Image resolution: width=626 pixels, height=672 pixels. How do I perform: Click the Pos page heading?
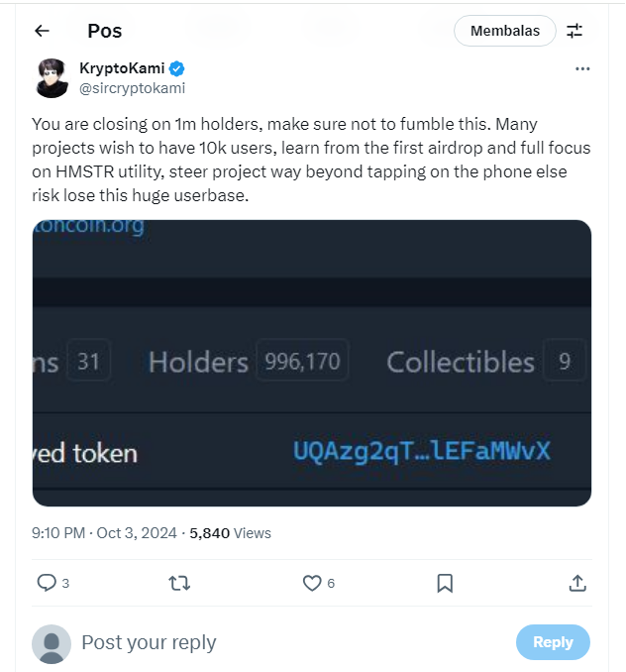(x=104, y=31)
